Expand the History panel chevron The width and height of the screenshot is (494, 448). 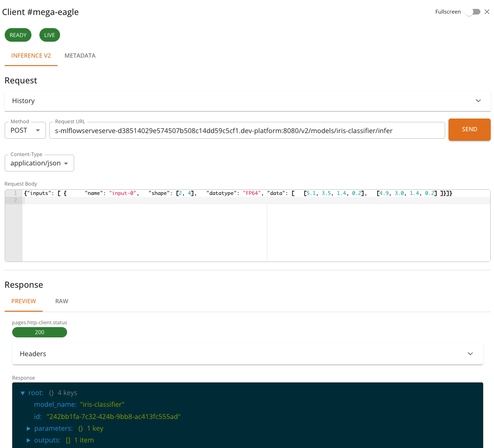coord(478,101)
